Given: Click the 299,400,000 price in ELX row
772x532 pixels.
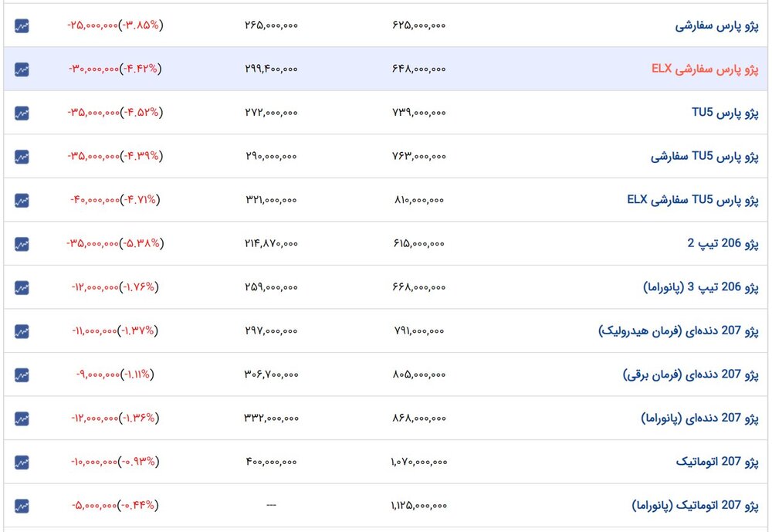Looking at the screenshot, I should click(x=270, y=69).
